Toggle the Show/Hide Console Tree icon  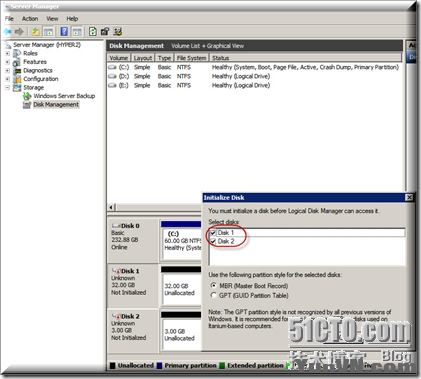pyautogui.click(x=48, y=32)
